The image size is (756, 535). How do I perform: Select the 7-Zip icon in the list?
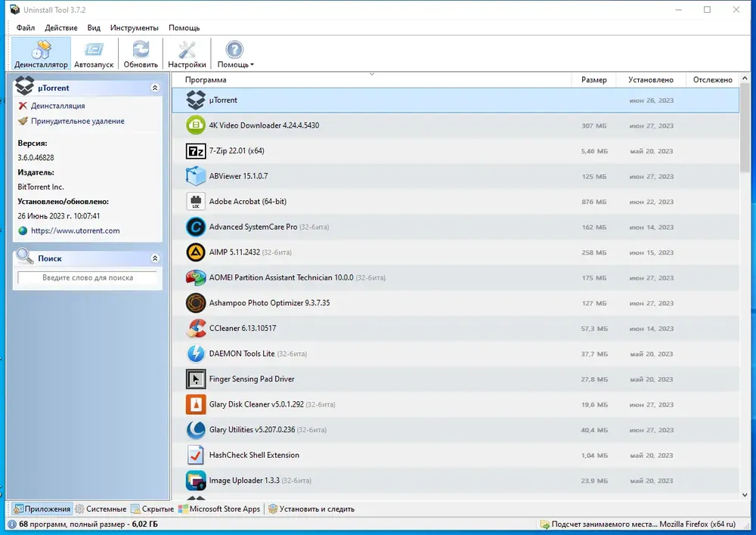pyautogui.click(x=196, y=151)
